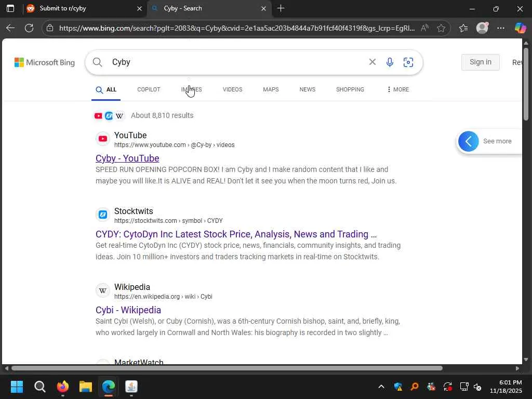Close the Submit to r/cyby tab
Viewport: 532px width, 399px height.
click(x=139, y=8)
